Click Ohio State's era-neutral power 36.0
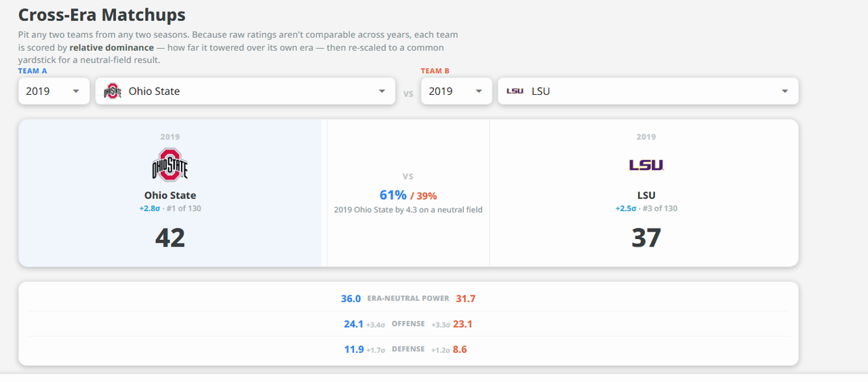Viewport: 868px width, 382px height. [351, 299]
